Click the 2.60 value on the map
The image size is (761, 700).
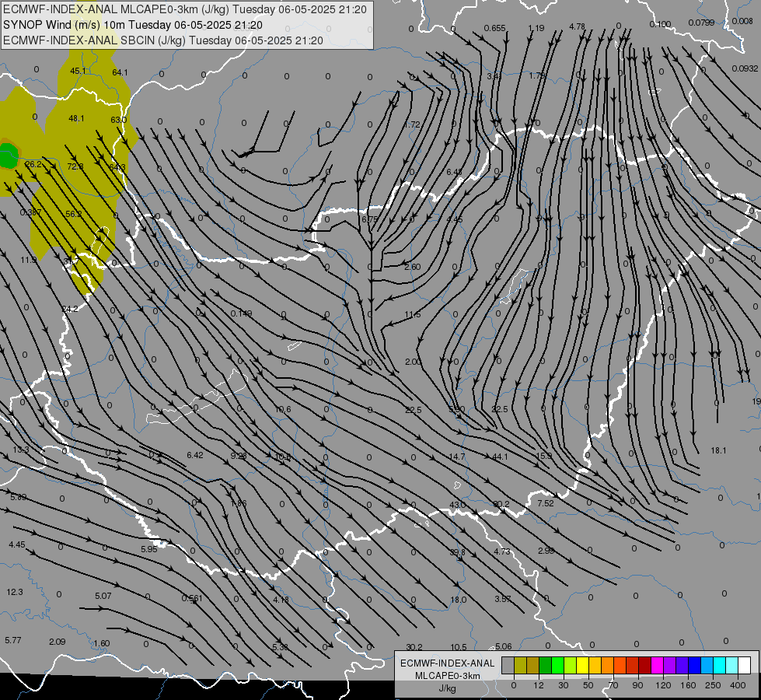coord(413,267)
